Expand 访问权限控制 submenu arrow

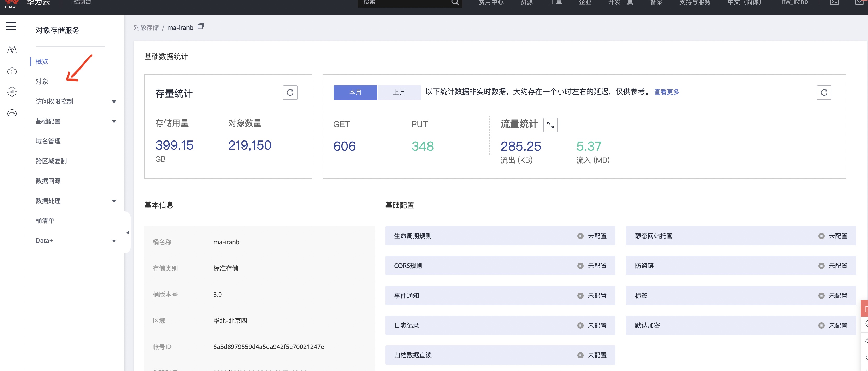point(114,102)
